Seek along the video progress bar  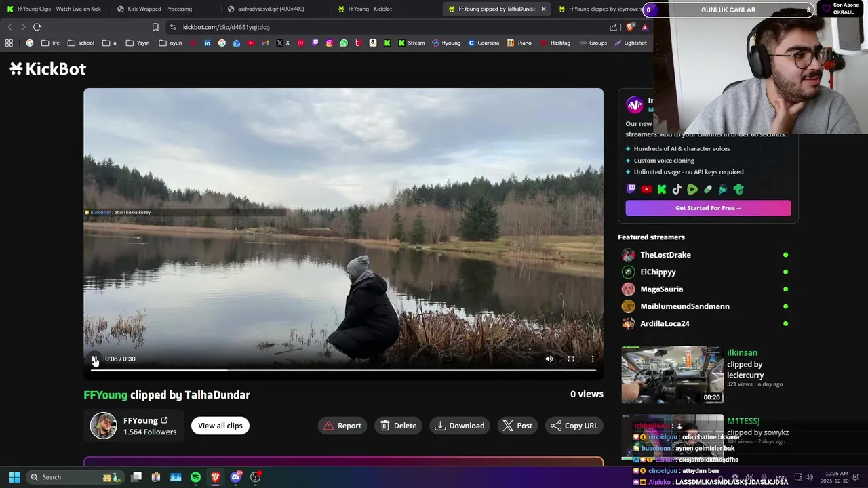pos(343,370)
